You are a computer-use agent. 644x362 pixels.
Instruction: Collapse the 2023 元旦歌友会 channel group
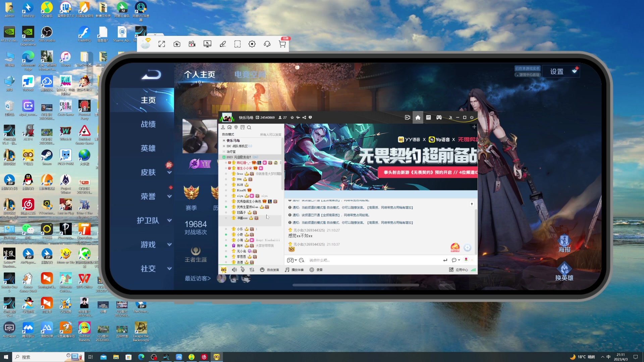tap(224, 157)
